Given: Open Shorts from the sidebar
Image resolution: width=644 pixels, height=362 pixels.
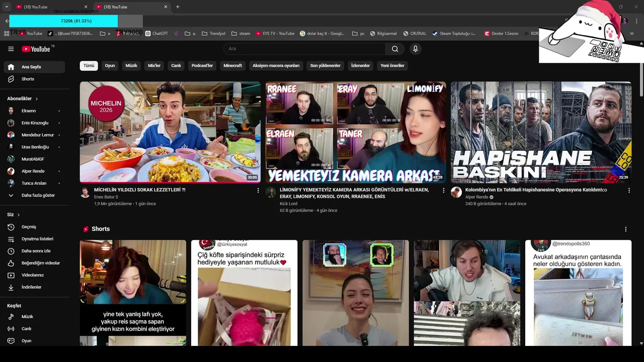Looking at the screenshot, I should [34, 79].
